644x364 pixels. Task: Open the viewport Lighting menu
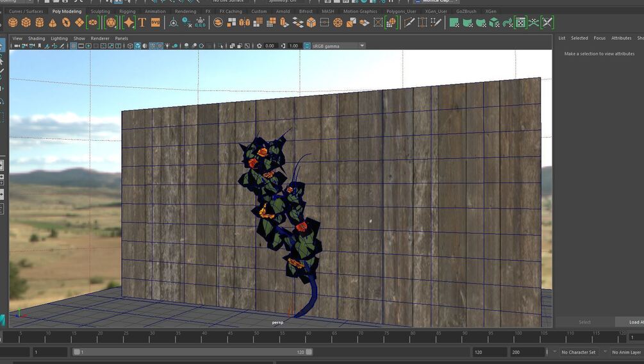[59, 38]
